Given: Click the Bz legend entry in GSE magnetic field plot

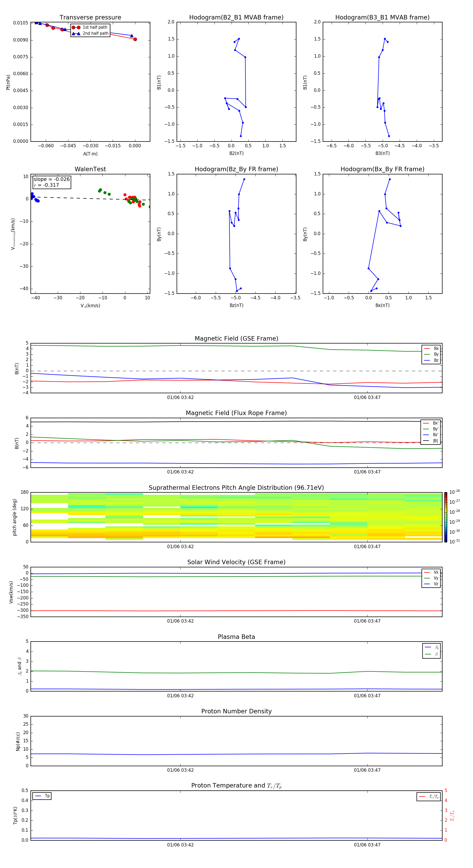Looking at the screenshot, I should [x=431, y=360].
